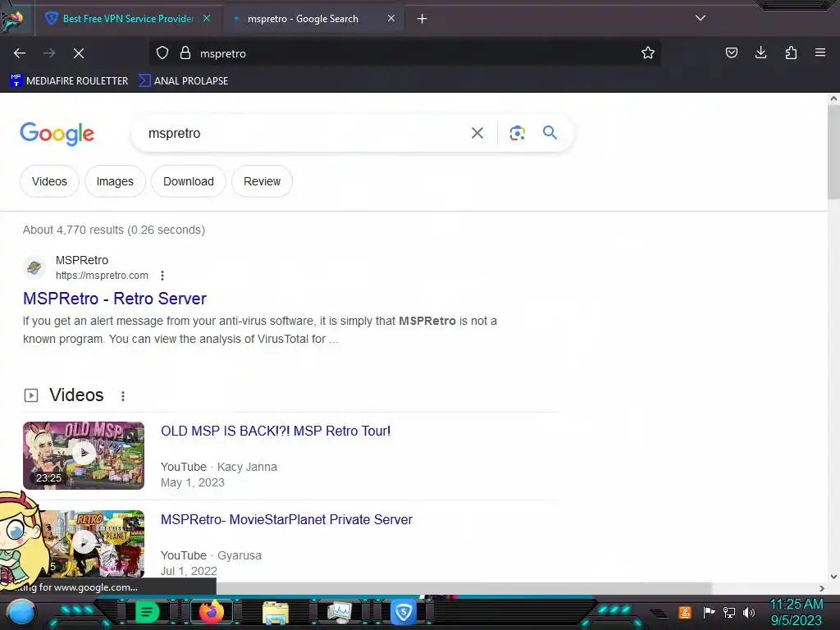The image size is (840, 630).
Task: Open a new browser tab
Action: click(422, 19)
